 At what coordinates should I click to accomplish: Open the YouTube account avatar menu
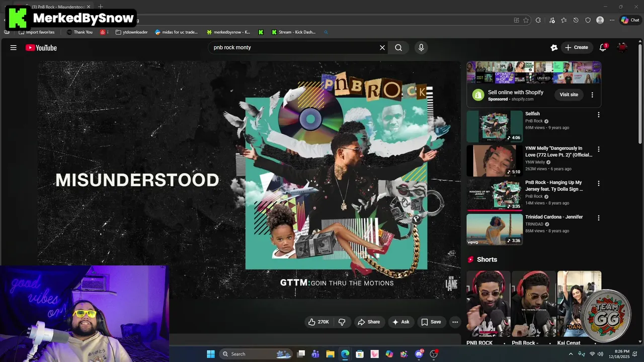click(x=622, y=48)
